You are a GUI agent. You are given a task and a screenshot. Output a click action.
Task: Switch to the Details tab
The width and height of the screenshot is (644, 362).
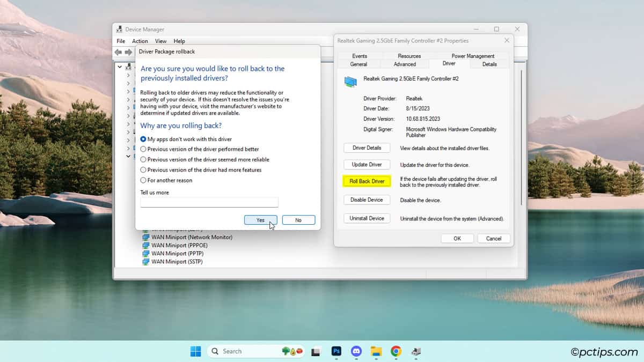coord(489,64)
